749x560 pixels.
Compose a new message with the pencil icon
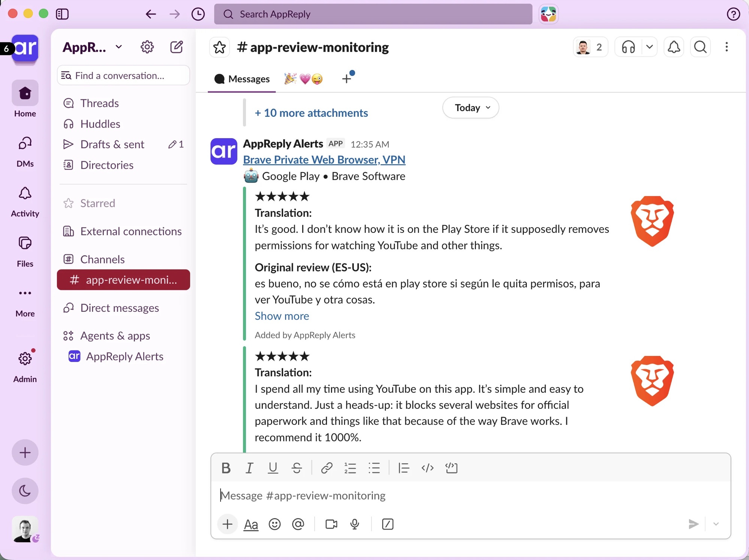pos(177,47)
